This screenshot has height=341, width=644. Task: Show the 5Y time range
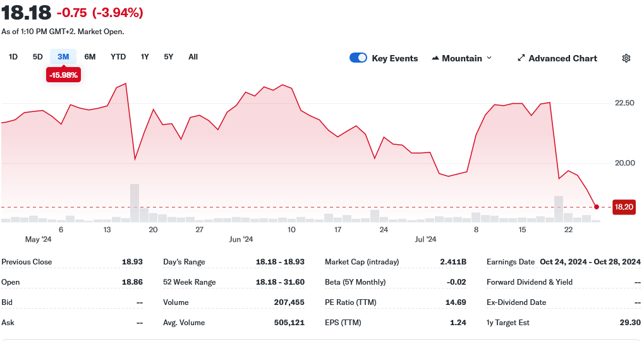168,57
